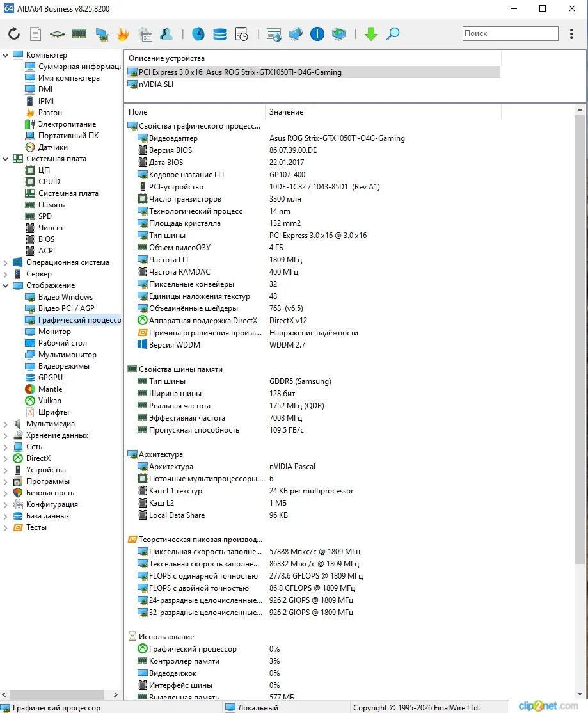Expand the Мультимедиа tree node

(6, 424)
